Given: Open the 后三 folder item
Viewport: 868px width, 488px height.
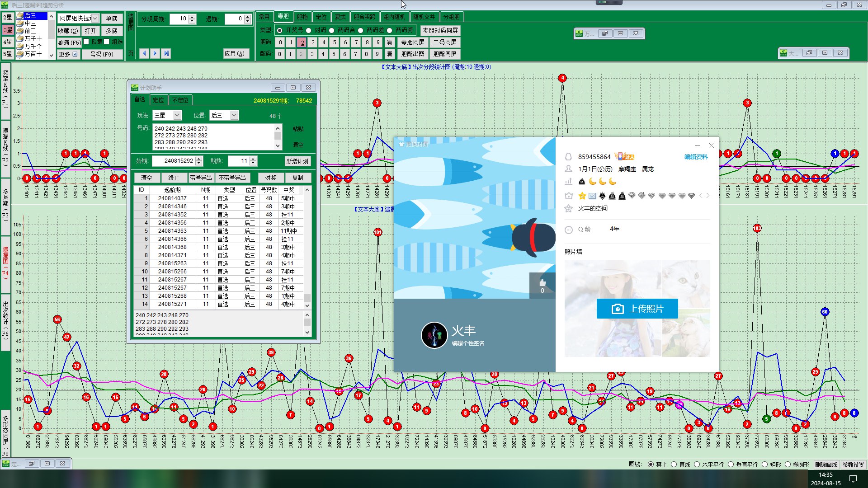Looking at the screenshot, I should (31, 16).
